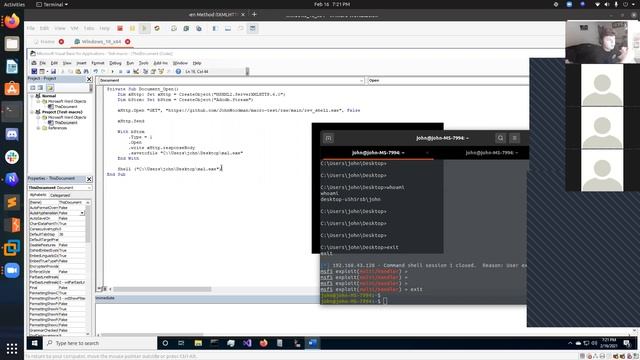Open Object Browser from the VBA toolbar
640x360 pixels.
[x=161, y=71]
